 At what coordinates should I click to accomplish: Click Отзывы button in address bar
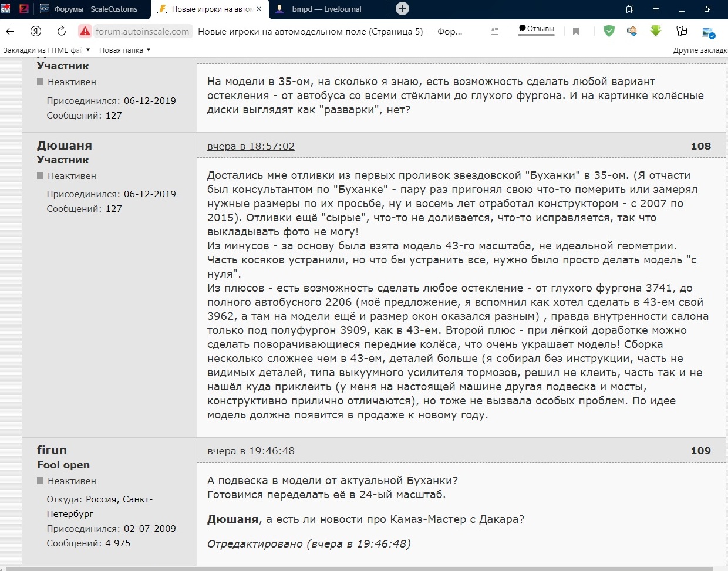pyautogui.click(x=536, y=29)
